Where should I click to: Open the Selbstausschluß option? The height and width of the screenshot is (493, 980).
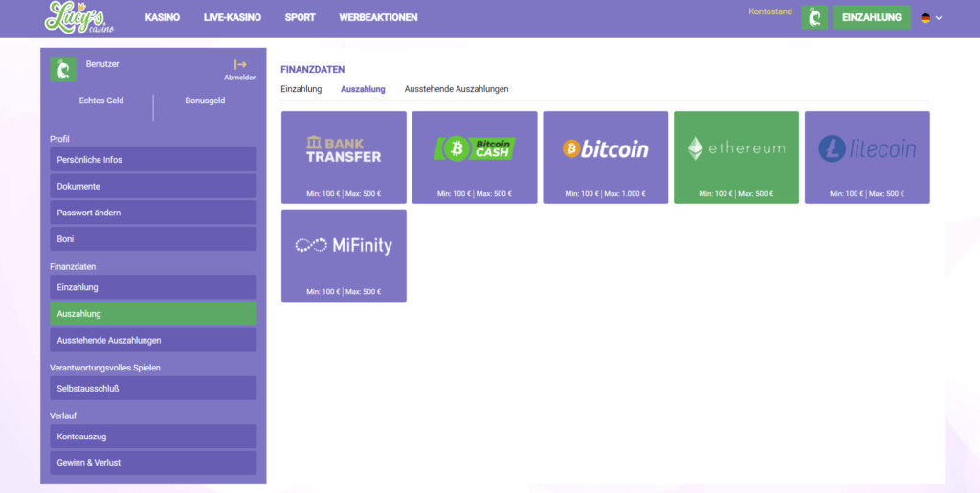[x=153, y=388]
